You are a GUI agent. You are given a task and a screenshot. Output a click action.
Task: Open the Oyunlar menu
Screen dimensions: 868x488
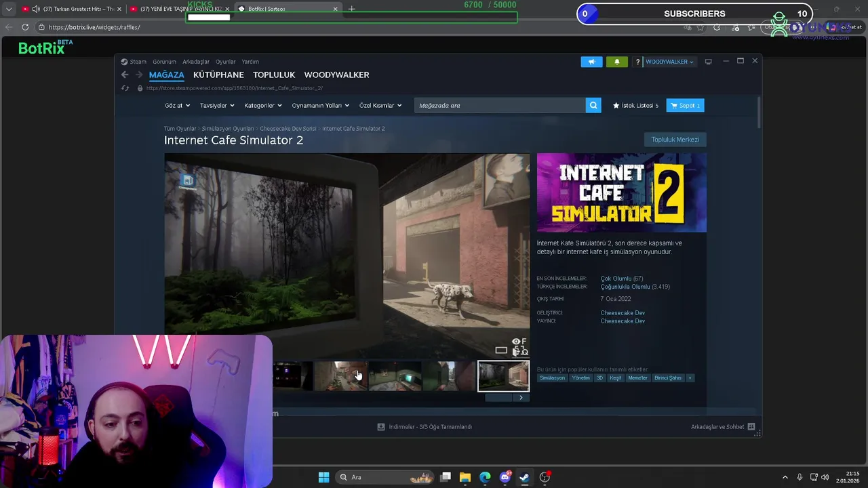click(226, 62)
